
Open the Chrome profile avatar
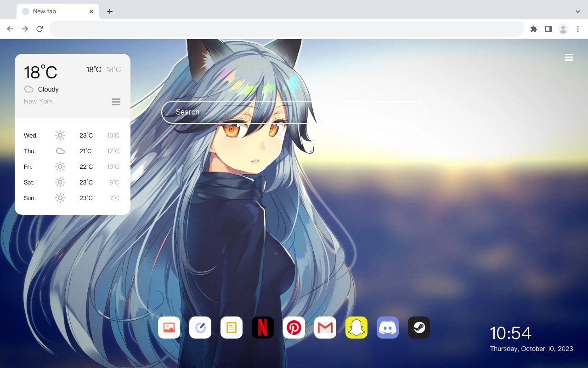563,29
